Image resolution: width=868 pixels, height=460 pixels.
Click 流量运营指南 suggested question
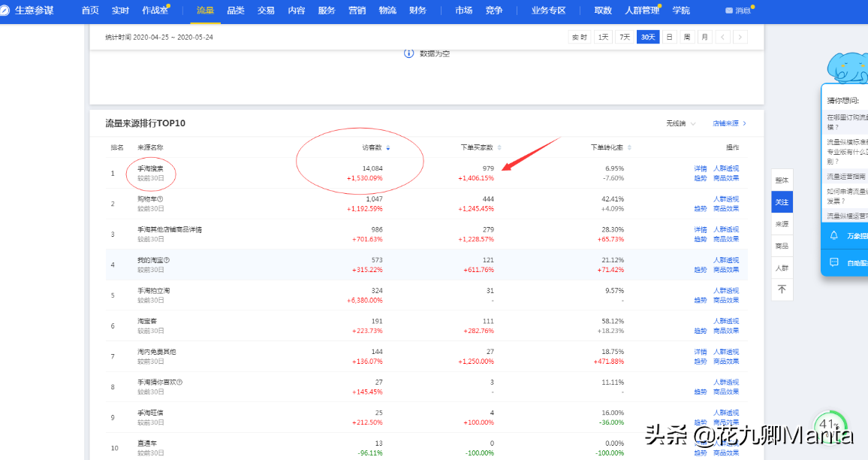846,177
